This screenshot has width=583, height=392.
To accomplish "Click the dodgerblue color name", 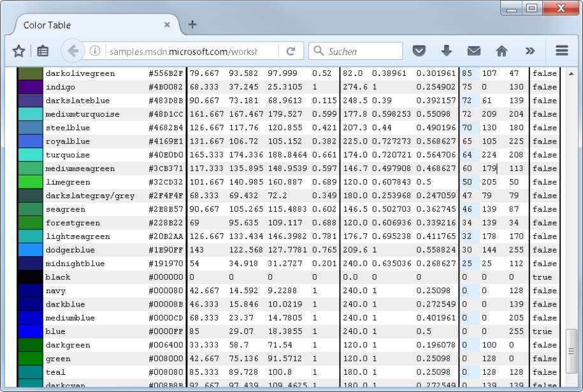I will click(x=69, y=250).
